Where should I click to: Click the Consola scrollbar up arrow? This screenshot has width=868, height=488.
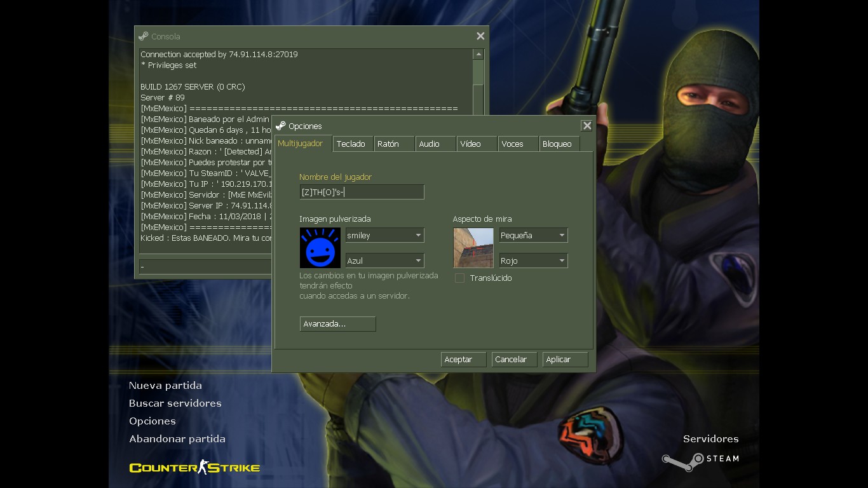point(478,55)
